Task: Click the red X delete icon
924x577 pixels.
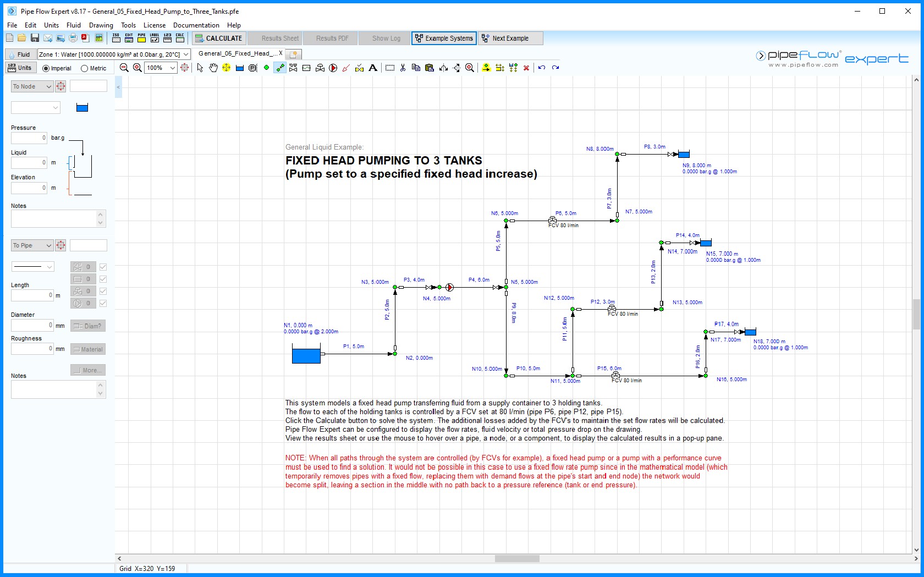Action: pyautogui.click(x=526, y=68)
